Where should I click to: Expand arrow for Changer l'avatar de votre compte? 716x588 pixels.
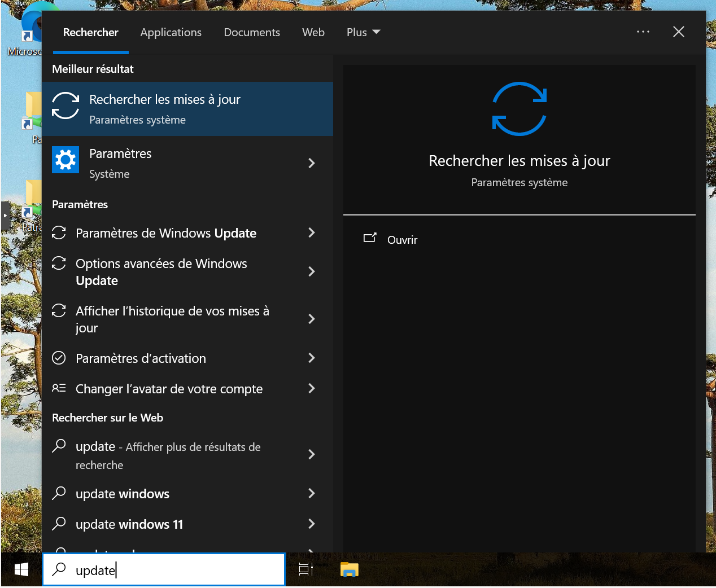tap(312, 388)
